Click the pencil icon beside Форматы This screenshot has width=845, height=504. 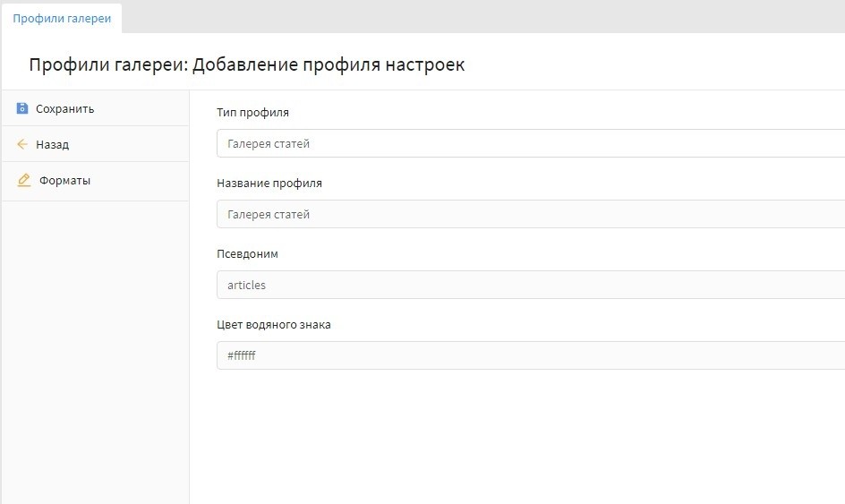click(x=24, y=180)
